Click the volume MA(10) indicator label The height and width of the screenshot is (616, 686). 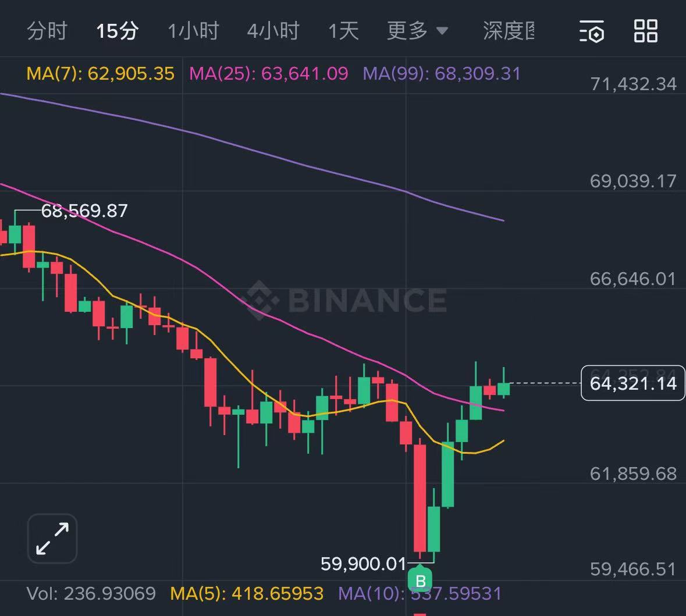(x=420, y=594)
